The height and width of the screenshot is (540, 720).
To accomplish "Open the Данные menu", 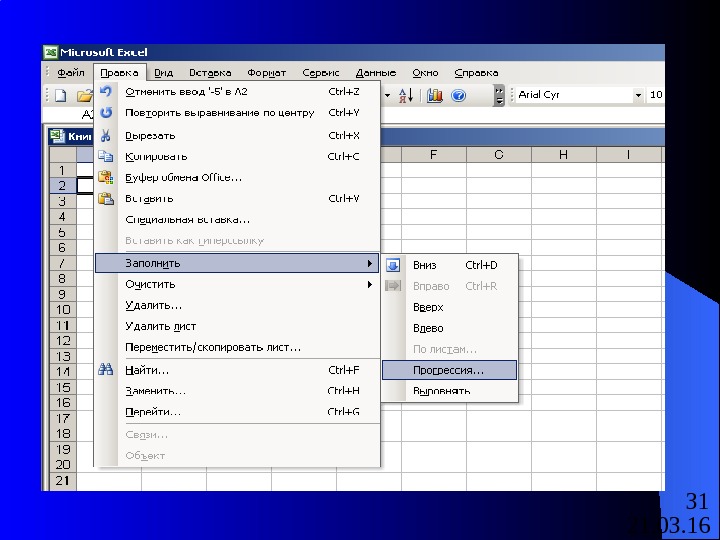I will coord(376,73).
